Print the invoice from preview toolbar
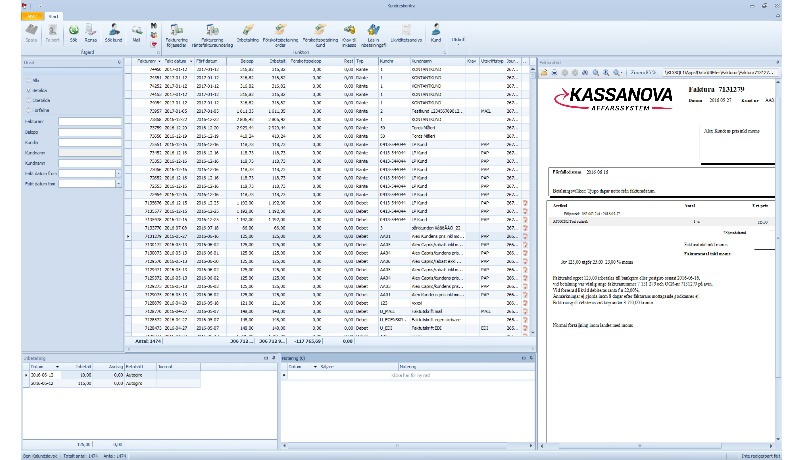 click(x=555, y=73)
